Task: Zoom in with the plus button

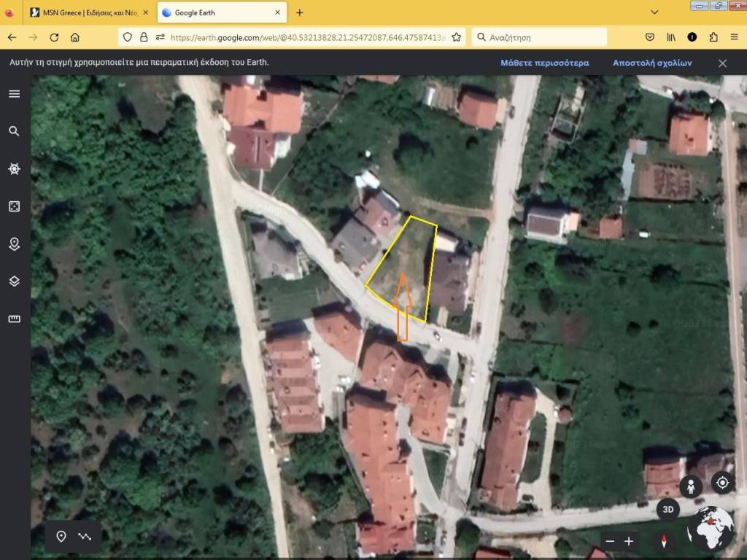Action: click(x=629, y=541)
